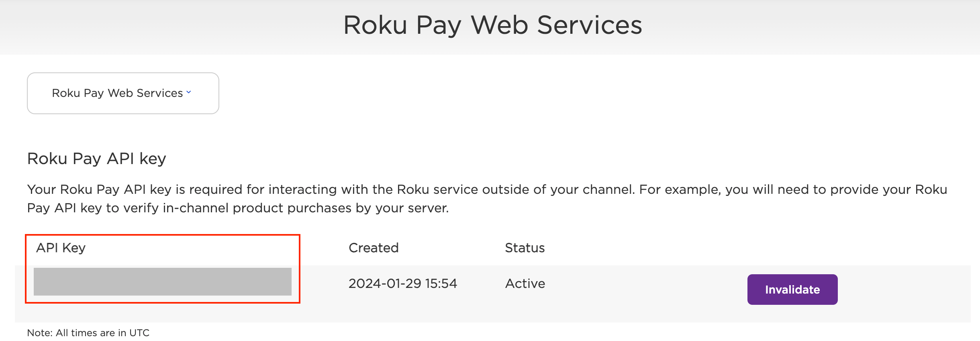Click the Active status value
The image size is (980, 341).
tap(525, 283)
